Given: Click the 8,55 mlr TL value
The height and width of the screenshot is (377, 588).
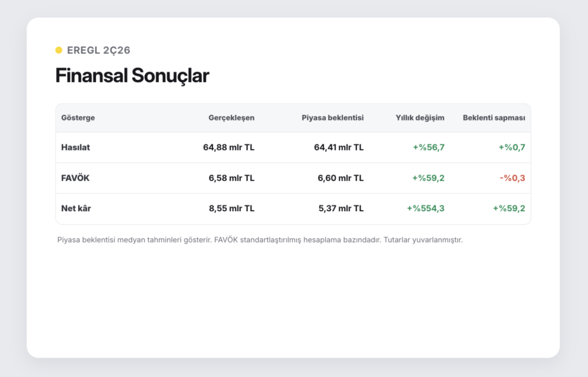Looking at the screenshot, I should pyautogui.click(x=232, y=208).
